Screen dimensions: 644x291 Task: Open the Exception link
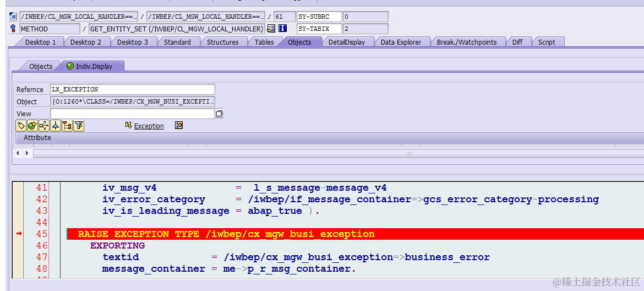coord(149,126)
